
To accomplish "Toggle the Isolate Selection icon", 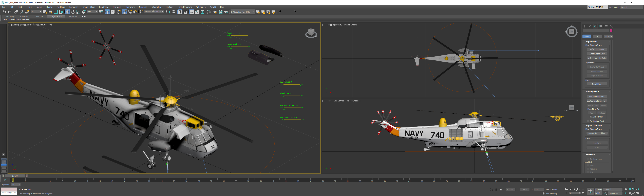I will pyautogui.click(x=492, y=189).
